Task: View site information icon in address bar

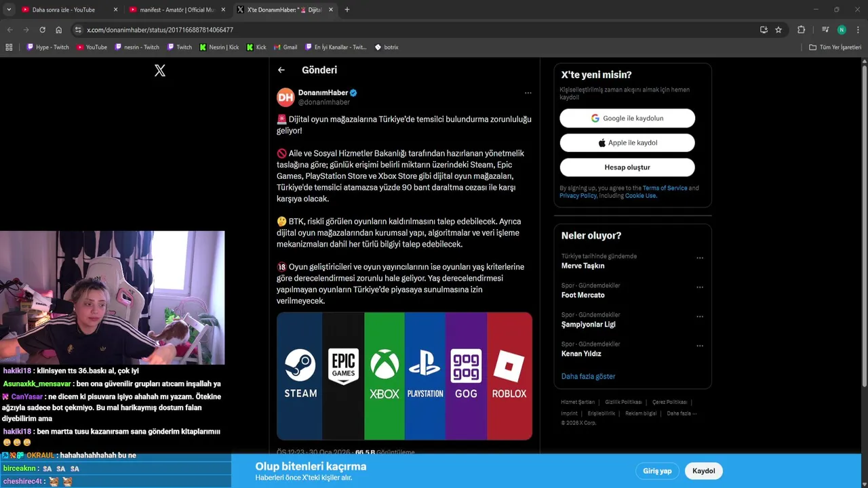Action: pos(78,30)
